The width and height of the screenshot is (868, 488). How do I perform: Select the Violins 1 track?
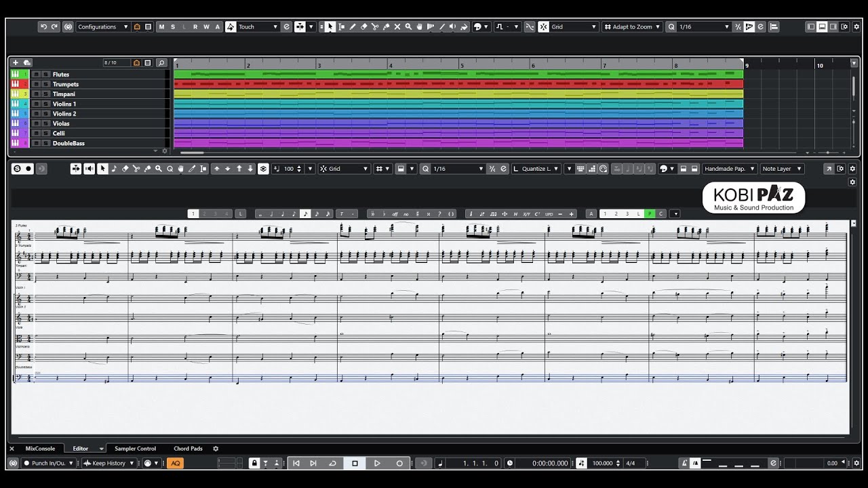click(64, 104)
